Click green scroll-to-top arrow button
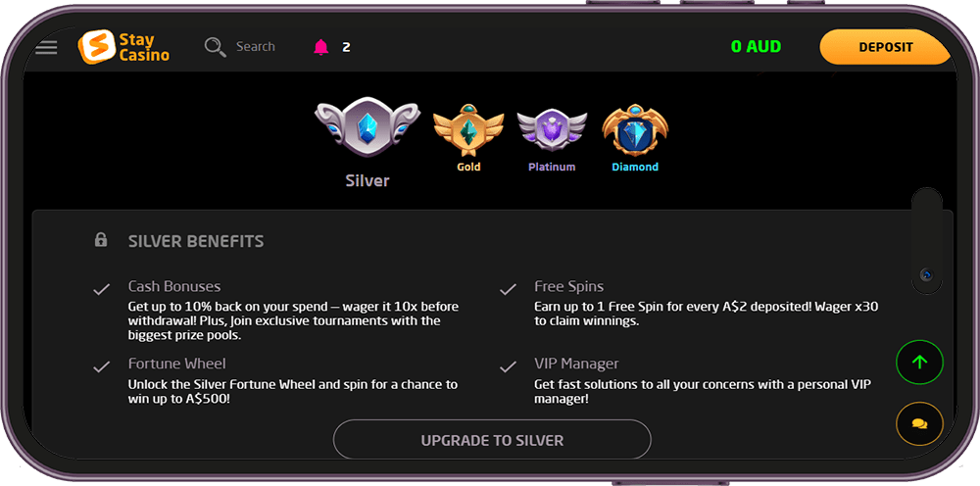The height and width of the screenshot is (486, 980). click(x=919, y=362)
